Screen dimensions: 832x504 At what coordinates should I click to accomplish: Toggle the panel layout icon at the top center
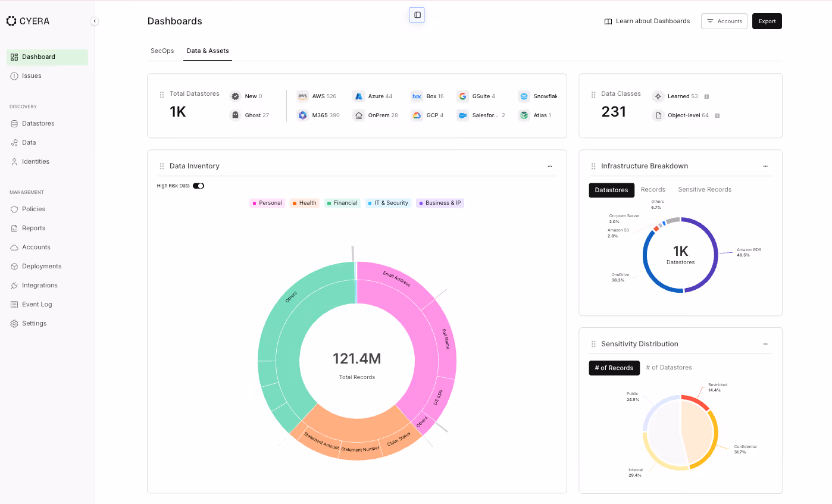tap(417, 15)
